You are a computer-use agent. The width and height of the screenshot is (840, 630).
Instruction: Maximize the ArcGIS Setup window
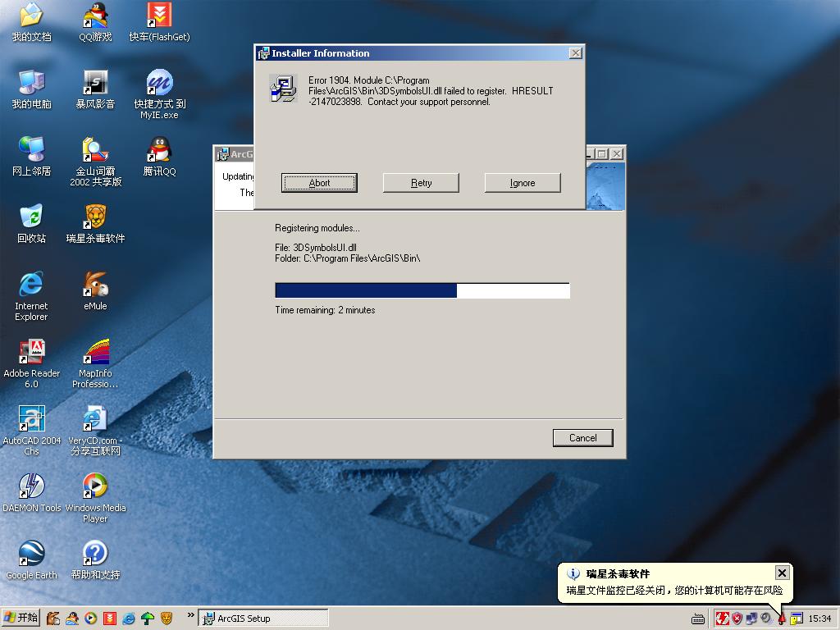click(x=602, y=153)
